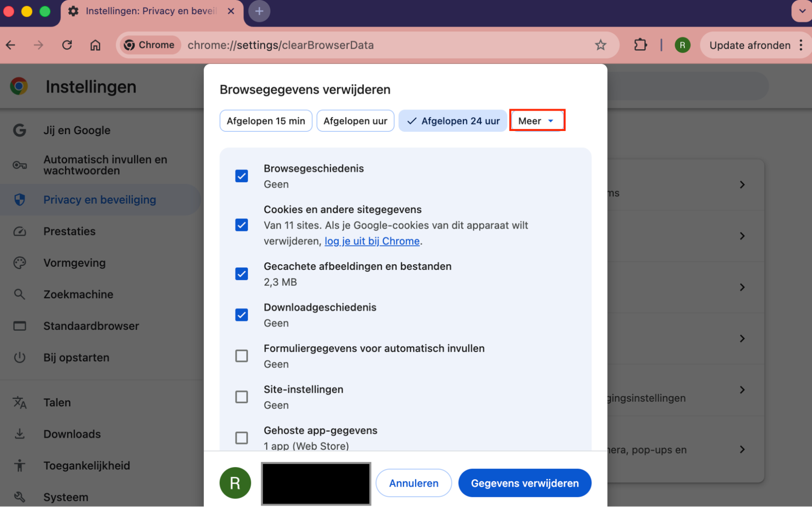The width and height of the screenshot is (812, 507).
Task: Click the browser forward arrow
Action: (39, 45)
